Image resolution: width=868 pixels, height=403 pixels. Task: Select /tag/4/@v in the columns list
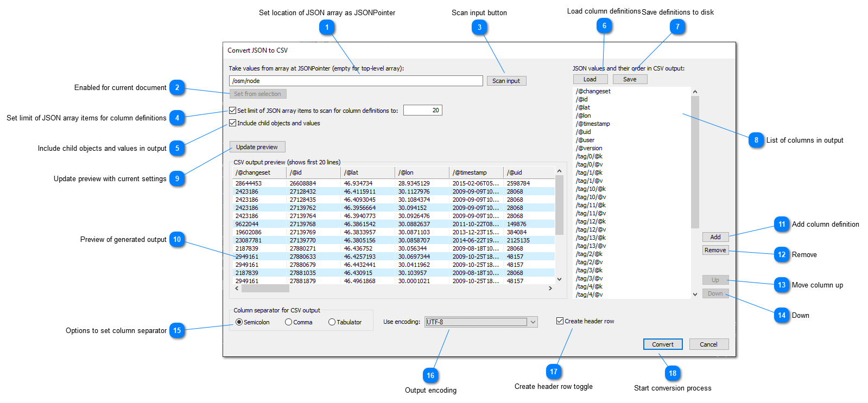coord(589,295)
